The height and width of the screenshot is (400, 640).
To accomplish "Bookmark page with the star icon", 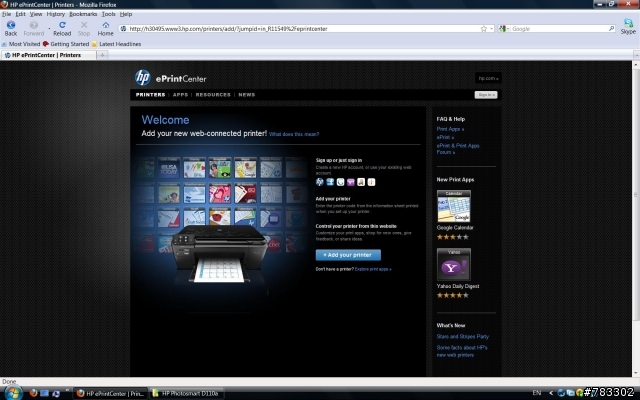I will pos(484,29).
